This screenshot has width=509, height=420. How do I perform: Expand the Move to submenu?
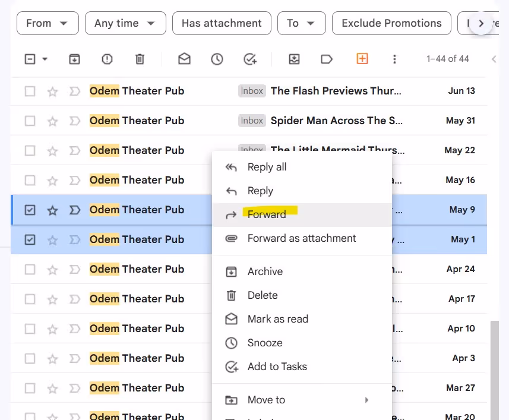[366, 400]
